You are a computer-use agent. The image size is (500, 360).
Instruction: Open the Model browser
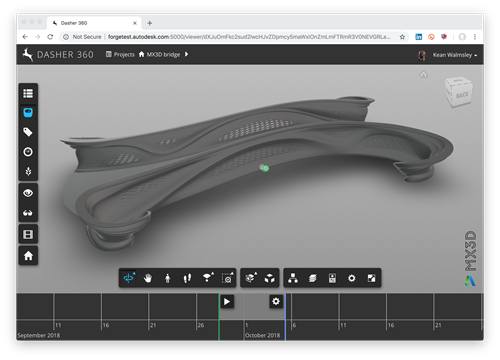point(293,278)
